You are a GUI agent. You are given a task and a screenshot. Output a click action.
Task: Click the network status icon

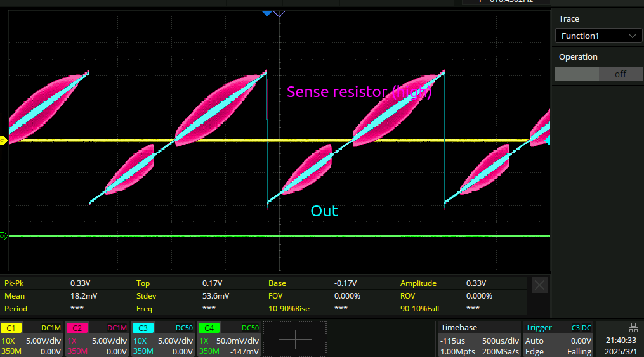(x=633, y=328)
